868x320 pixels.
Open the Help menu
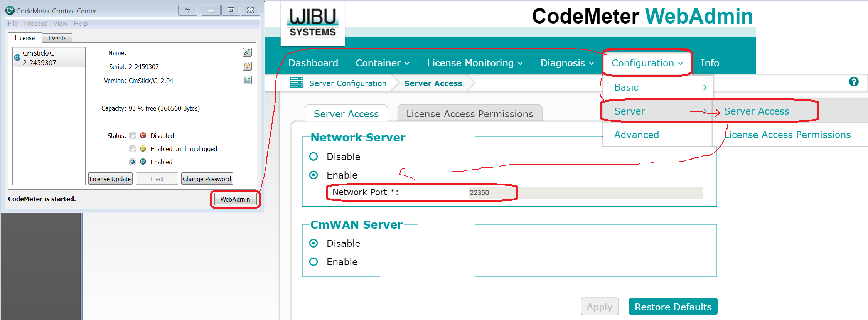81,24
